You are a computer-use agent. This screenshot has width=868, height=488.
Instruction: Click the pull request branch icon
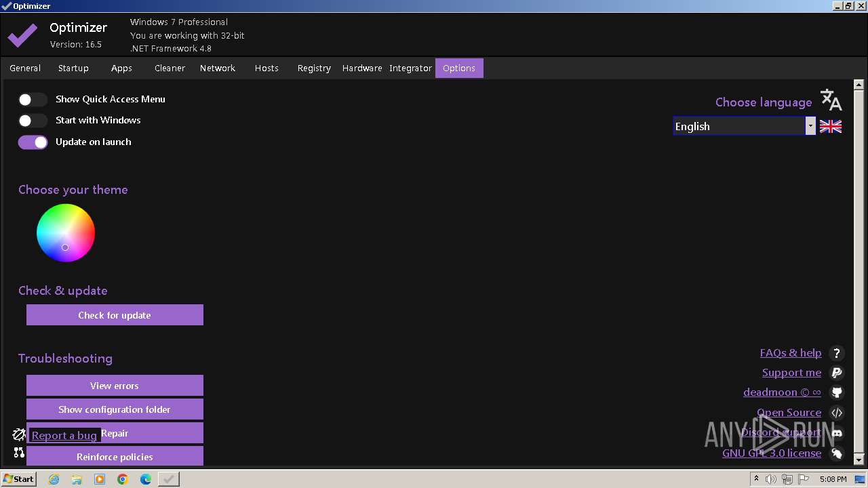tap(19, 452)
